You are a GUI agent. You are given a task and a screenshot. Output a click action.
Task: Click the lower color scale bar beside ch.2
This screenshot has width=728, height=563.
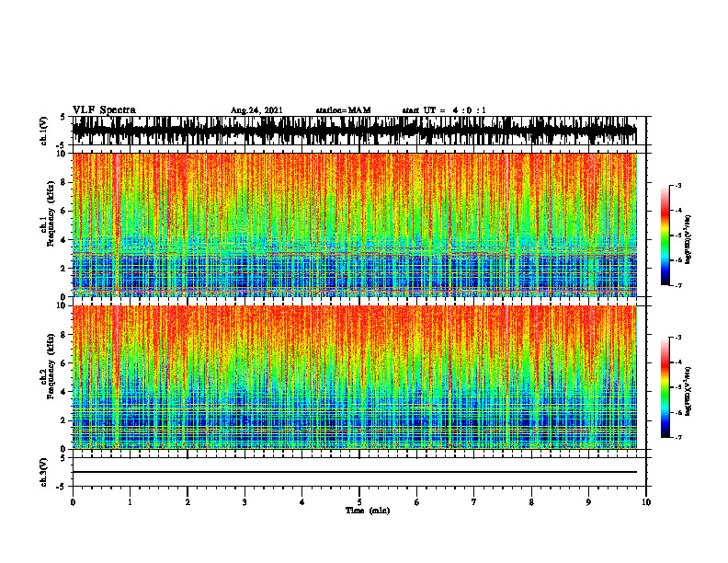(x=665, y=387)
